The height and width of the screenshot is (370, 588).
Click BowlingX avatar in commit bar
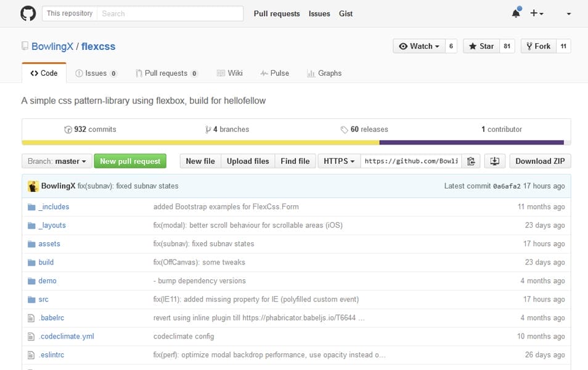click(x=33, y=186)
